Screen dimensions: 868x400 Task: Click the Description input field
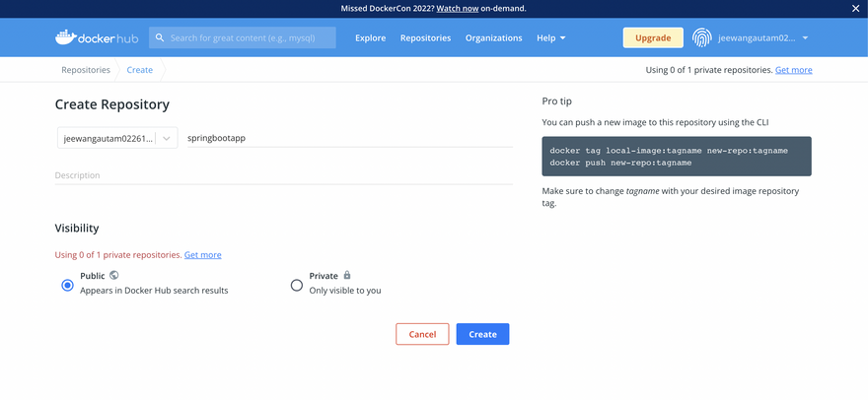283,175
